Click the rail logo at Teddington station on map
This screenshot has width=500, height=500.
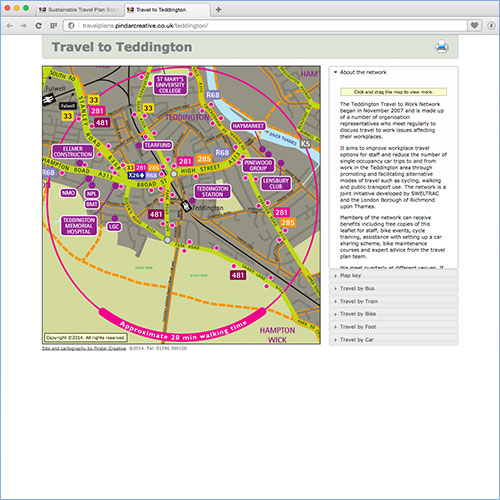coord(186,206)
